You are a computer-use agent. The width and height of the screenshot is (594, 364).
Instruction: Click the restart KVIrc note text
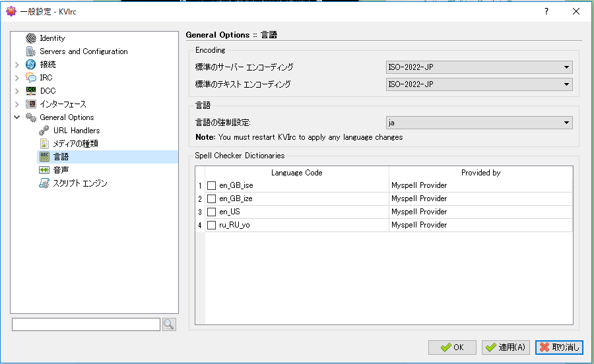click(299, 137)
